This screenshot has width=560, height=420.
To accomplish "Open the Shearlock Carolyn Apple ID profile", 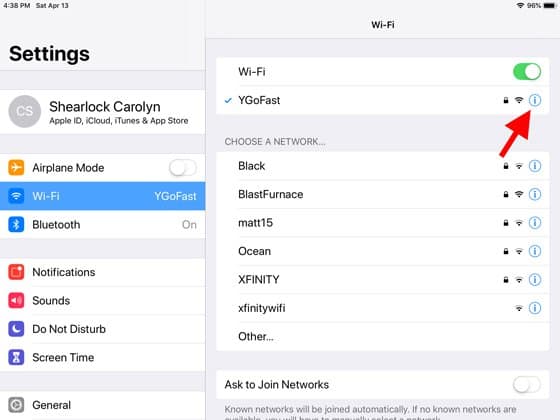I will click(x=102, y=112).
